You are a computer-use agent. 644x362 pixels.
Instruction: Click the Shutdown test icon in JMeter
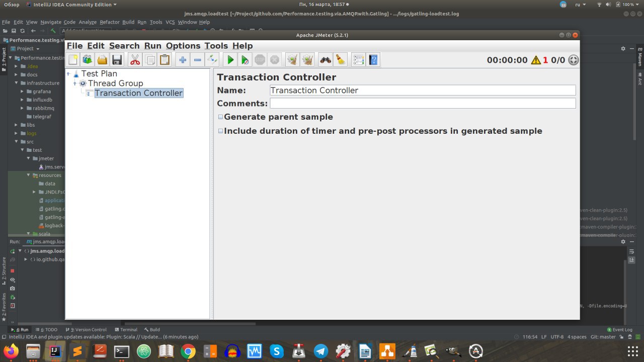(x=274, y=60)
